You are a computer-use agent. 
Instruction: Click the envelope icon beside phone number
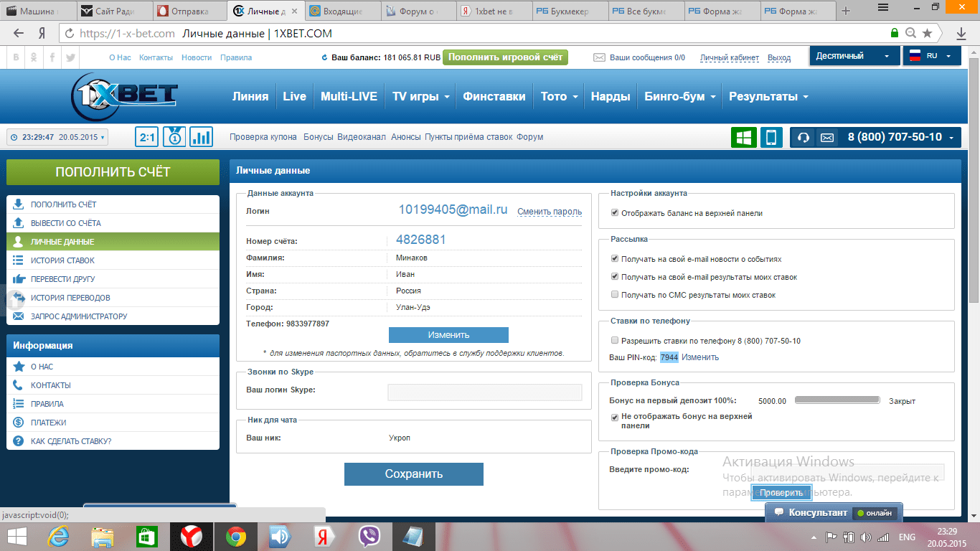(827, 137)
